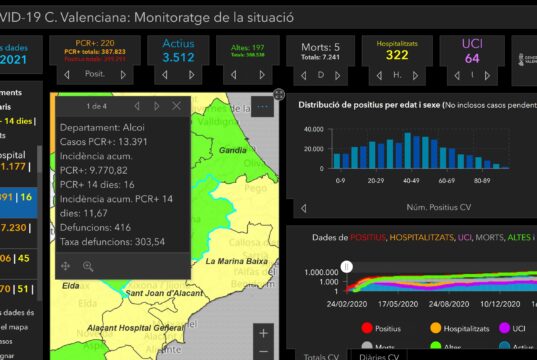Zoom out on map with minus
Screen dimensions: 537x360
coord(263,351)
